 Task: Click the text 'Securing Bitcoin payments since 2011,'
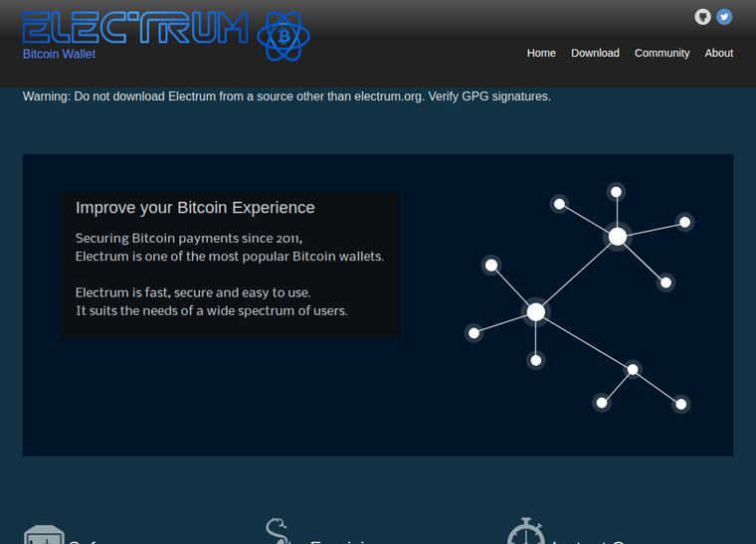click(189, 238)
